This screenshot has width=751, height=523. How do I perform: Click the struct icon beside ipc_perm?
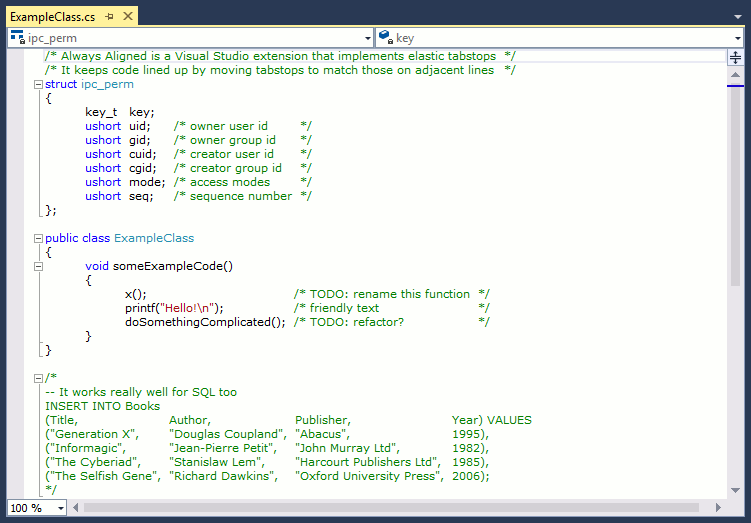pos(18,37)
